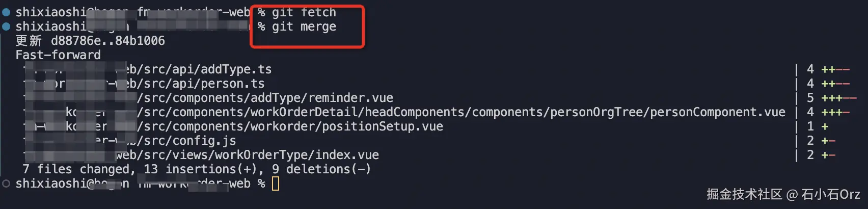Click the hollow circle beside the last prompt
The width and height of the screenshot is (868, 209).
coord(6,184)
